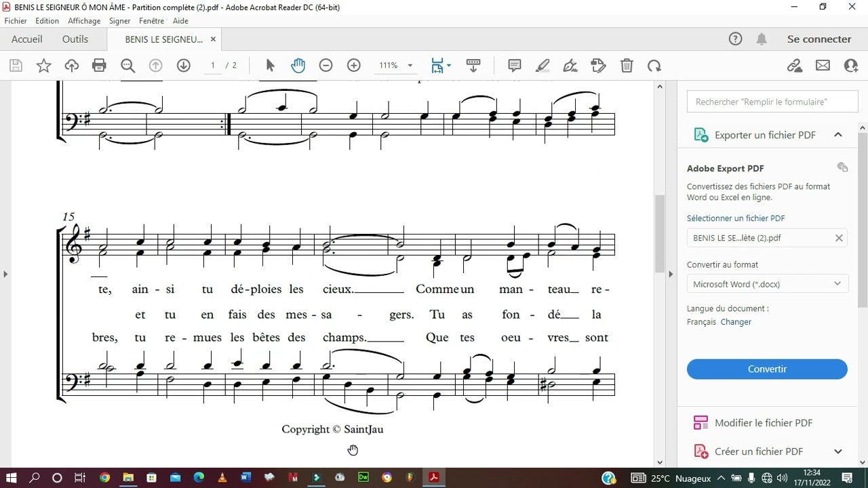Click the Save file icon
The image size is (868, 488).
16,66
